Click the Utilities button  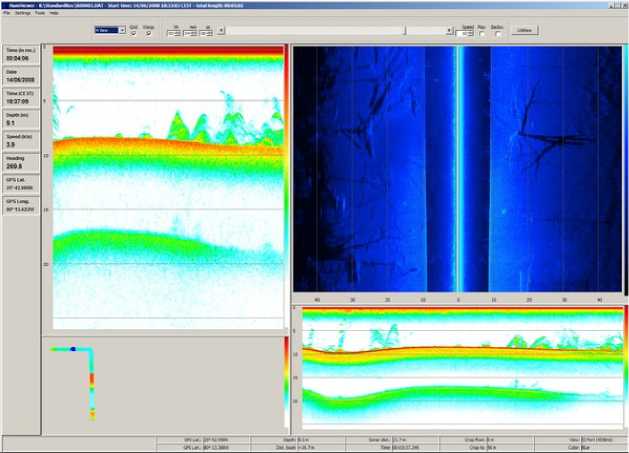tap(525, 31)
